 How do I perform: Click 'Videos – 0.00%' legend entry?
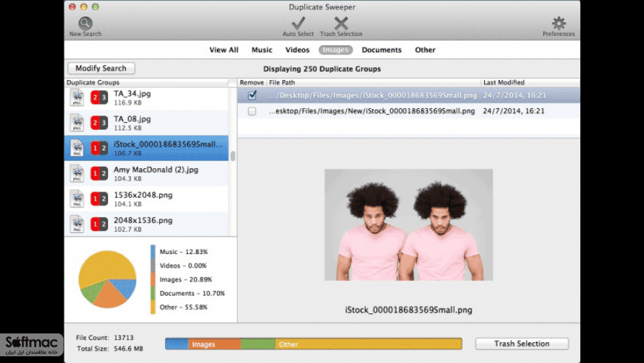pos(183,266)
